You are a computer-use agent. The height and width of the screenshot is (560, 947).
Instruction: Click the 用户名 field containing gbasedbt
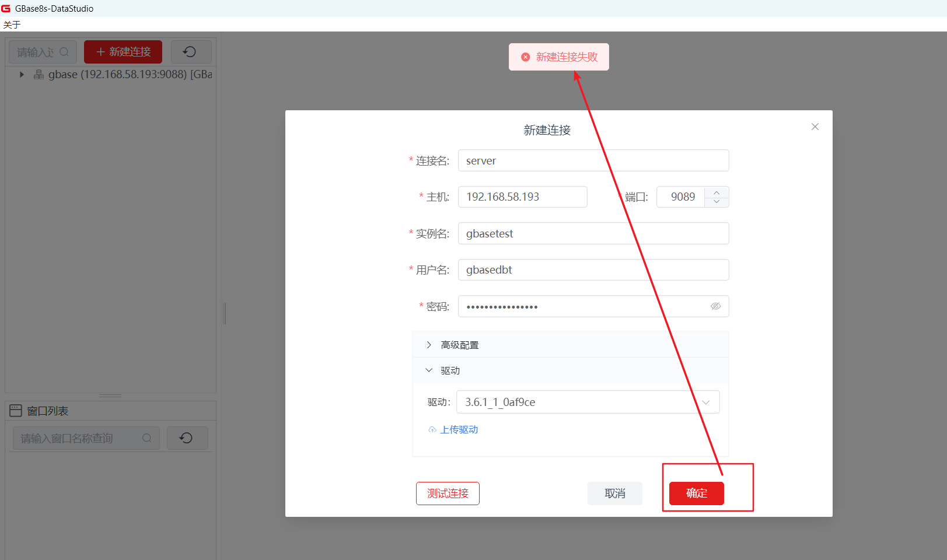(x=593, y=270)
